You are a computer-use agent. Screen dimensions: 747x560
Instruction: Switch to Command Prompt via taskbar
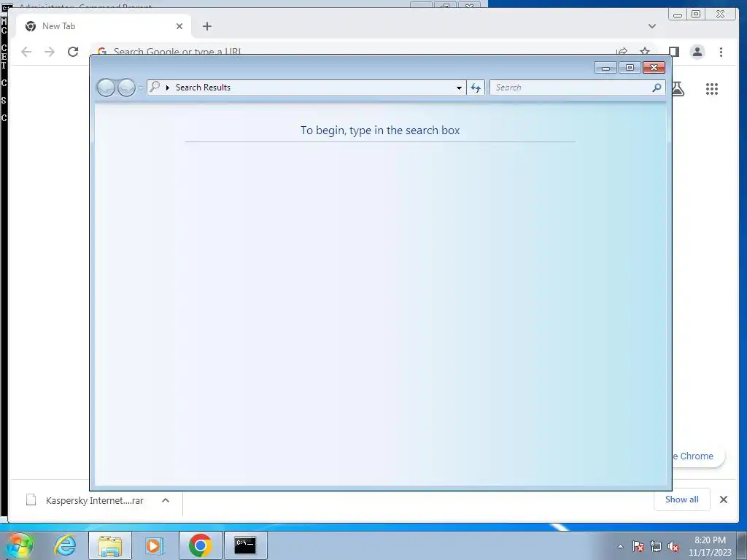(x=245, y=545)
